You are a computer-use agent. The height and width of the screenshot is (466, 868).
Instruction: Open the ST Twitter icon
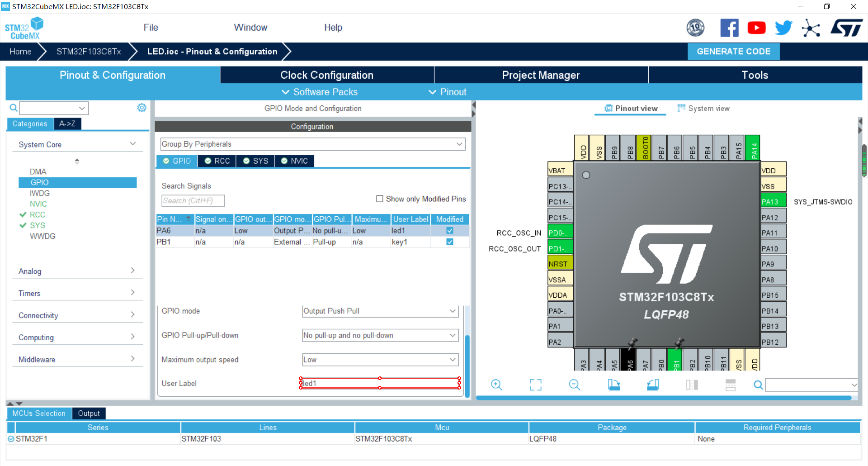783,28
